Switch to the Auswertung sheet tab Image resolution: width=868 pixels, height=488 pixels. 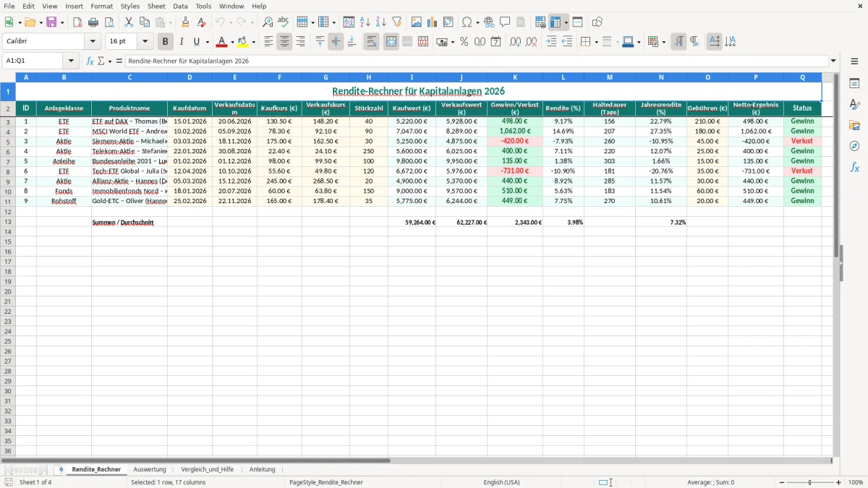(x=150, y=469)
